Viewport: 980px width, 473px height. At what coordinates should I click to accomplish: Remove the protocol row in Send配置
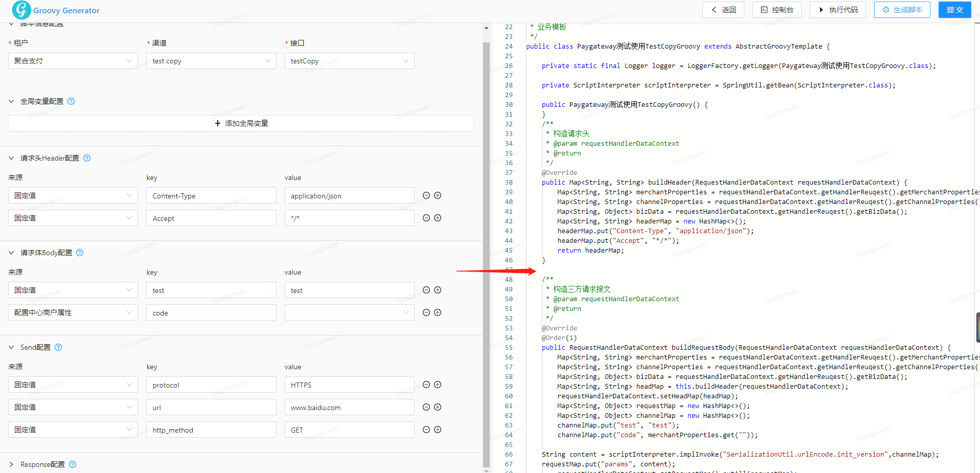(426, 385)
